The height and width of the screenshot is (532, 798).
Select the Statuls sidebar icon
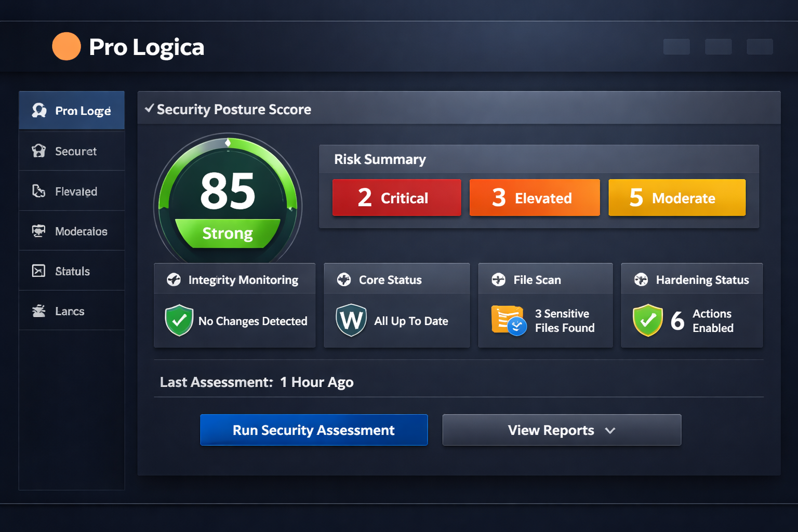tap(39, 271)
